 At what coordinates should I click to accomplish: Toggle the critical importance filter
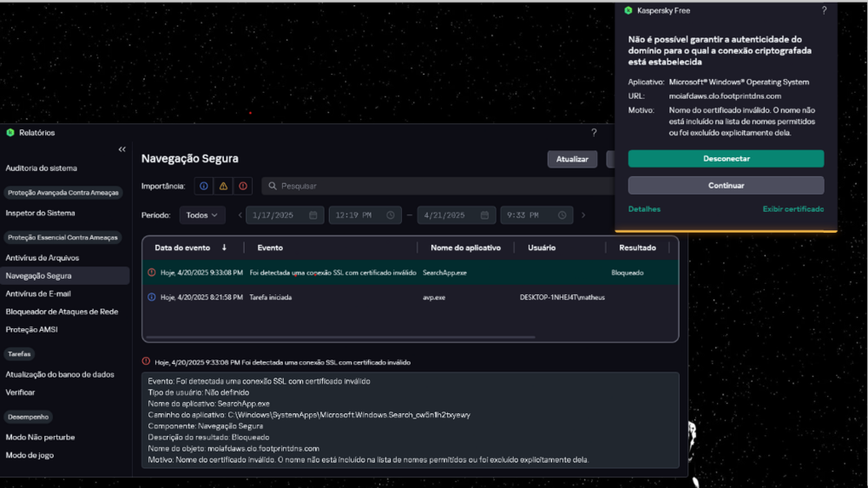click(x=243, y=186)
